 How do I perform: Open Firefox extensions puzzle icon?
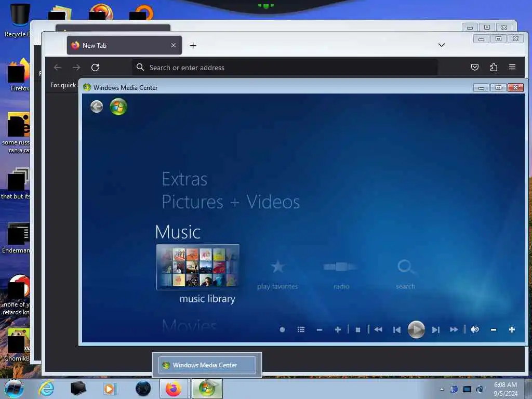[494, 67]
